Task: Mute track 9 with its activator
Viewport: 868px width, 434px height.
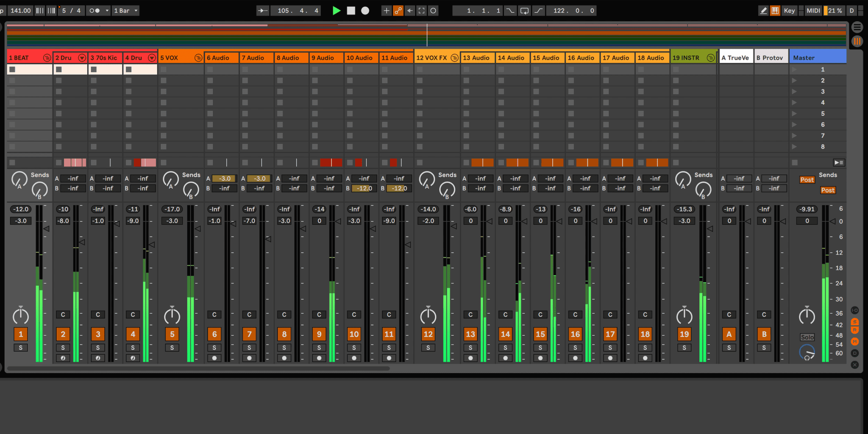Action: tap(319, 334)
